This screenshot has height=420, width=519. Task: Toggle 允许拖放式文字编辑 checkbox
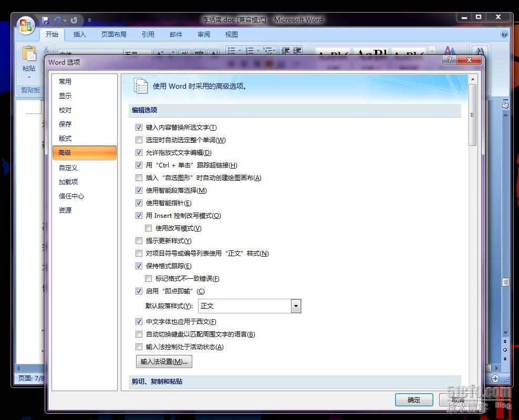139,152
